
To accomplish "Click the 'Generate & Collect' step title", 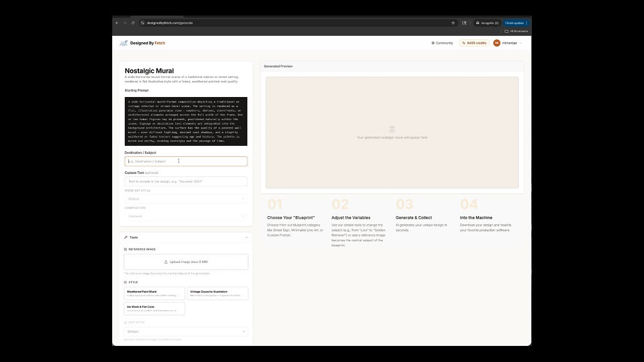I will [414, 218].
